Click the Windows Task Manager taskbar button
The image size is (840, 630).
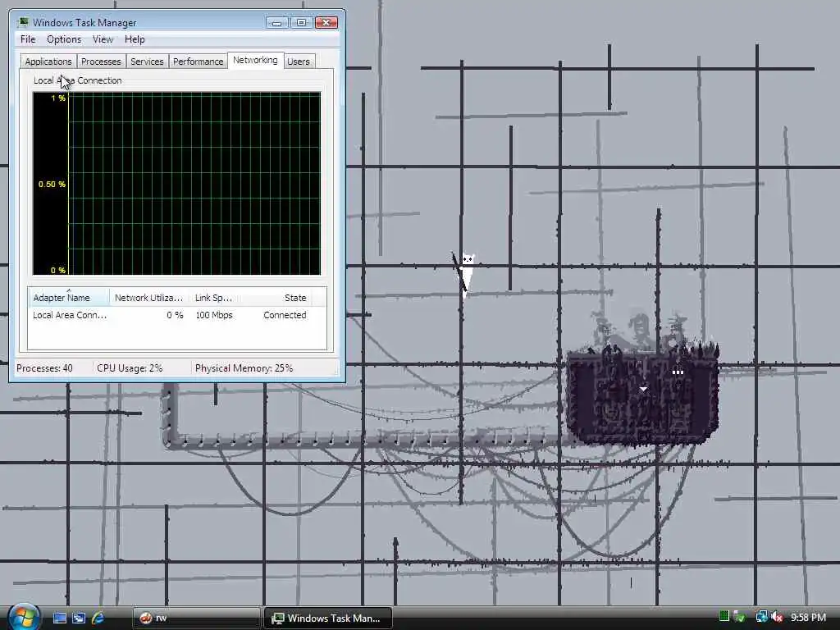click(328, 618)
